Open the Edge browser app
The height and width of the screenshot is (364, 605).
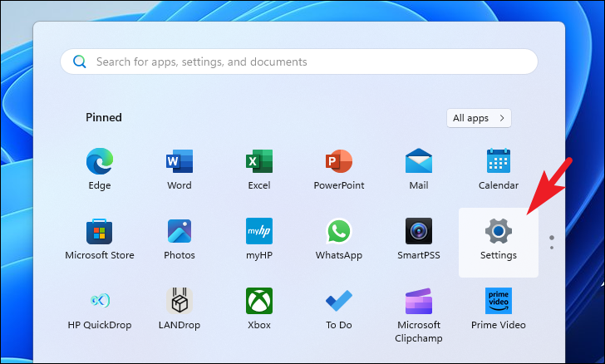click(100, 169)
